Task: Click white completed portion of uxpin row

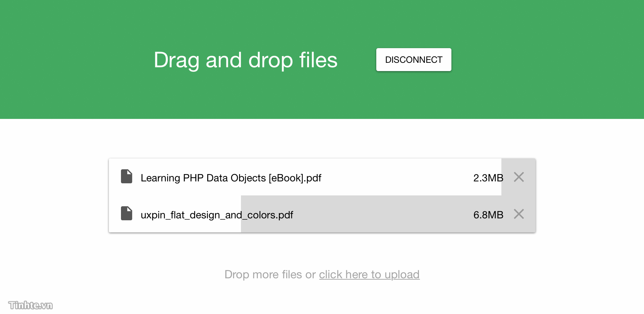Action: click(175, 214)
